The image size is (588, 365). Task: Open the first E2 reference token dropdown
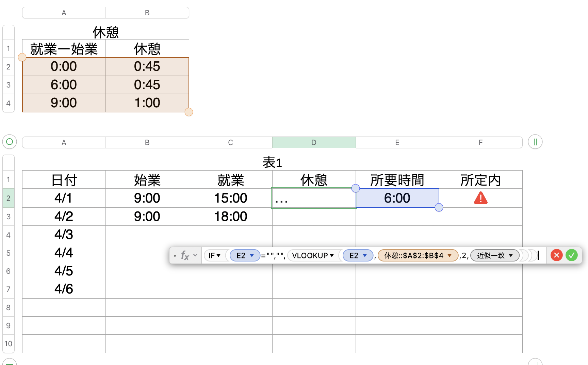[252, 255]
